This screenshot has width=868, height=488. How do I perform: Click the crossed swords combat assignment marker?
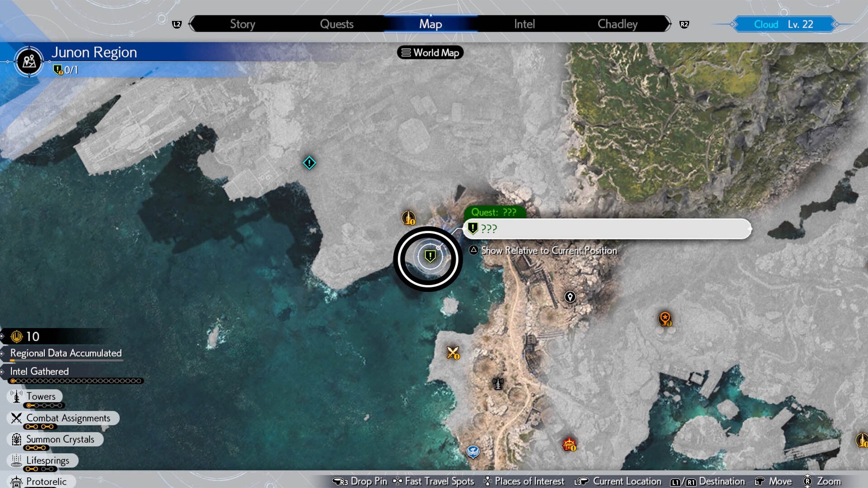[453, 352]
